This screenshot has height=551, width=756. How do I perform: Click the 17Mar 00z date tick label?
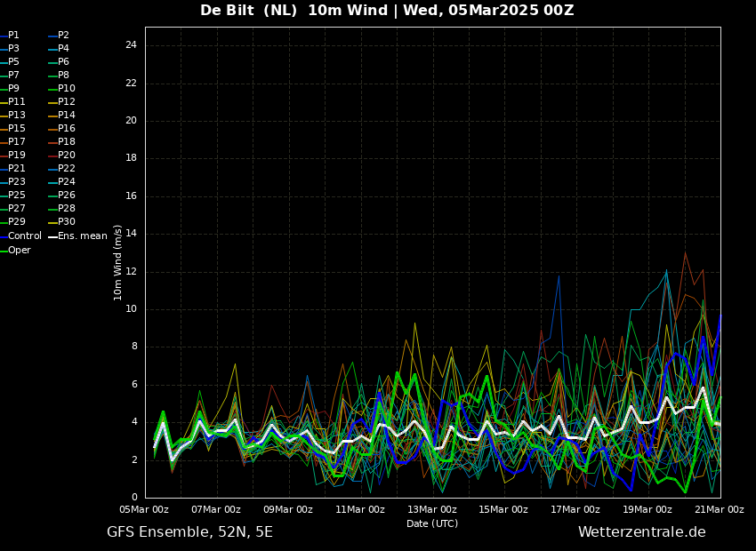[575, 510]
